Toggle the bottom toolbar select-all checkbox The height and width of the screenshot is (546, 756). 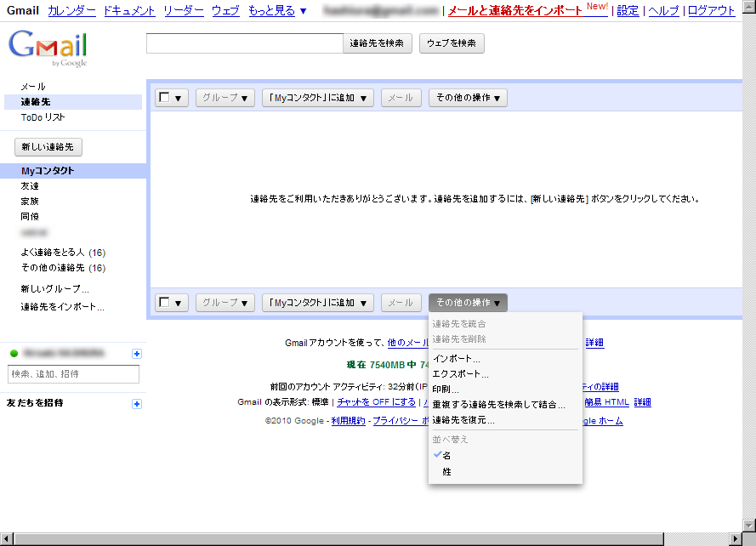point(165,302)
